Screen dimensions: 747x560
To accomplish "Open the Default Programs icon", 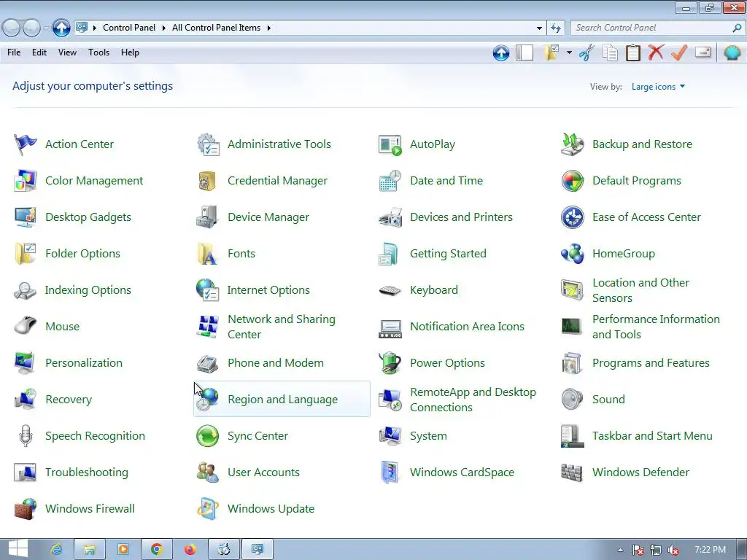I will pyautogui.click(x=572, y=181).
